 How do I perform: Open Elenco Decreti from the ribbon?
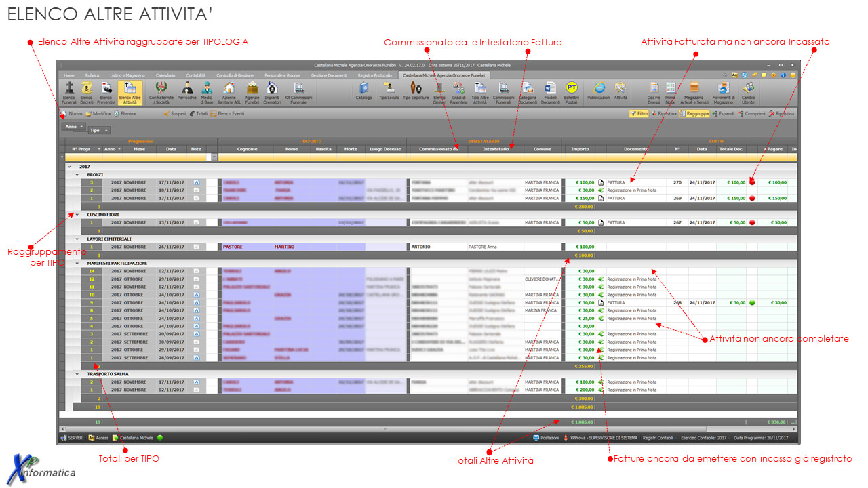click(87, 93)
